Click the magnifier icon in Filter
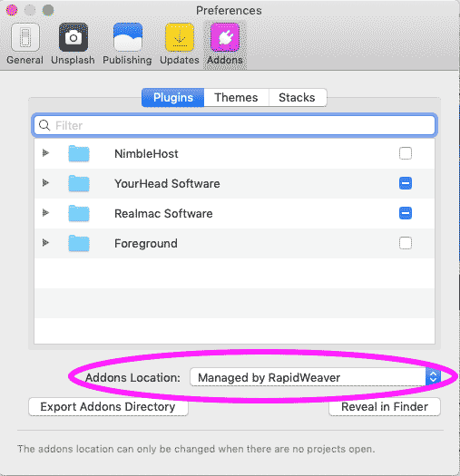The image size is (460, 476). coord(44,125)
